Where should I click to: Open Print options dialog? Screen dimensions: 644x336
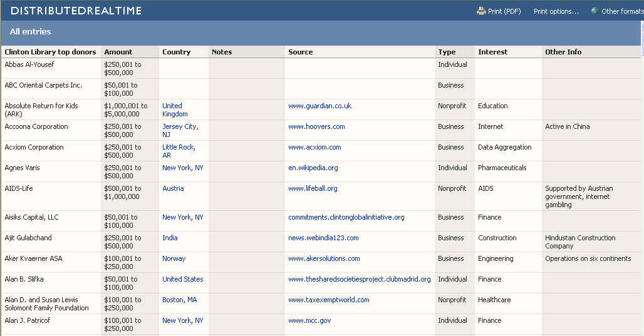pyautogui.click(x=556, y=11)
